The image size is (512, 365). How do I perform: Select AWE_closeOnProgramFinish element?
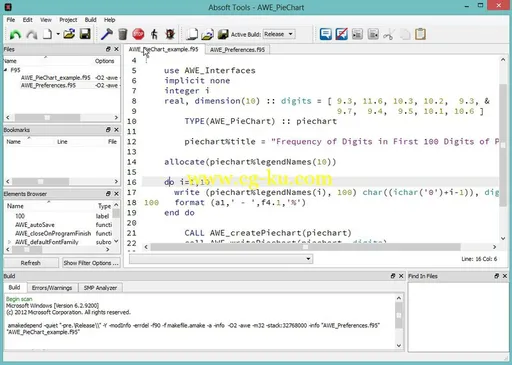coord(53,233)
